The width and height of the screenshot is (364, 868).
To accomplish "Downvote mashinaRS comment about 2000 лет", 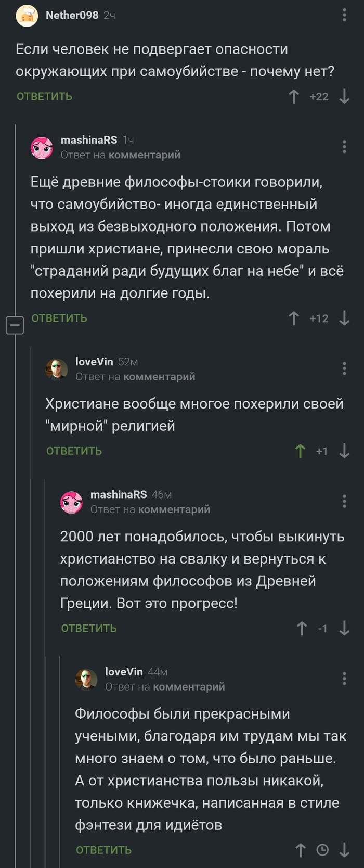I will coord(344,629).
